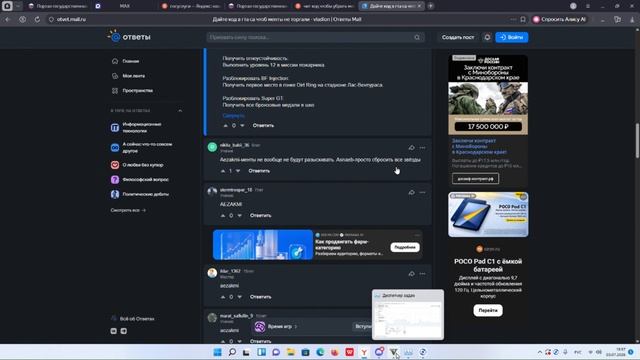640x360 pixels.
Task: Click the Минобороны contract ad link
Action: pyautogui.click(x=480, y=146)
